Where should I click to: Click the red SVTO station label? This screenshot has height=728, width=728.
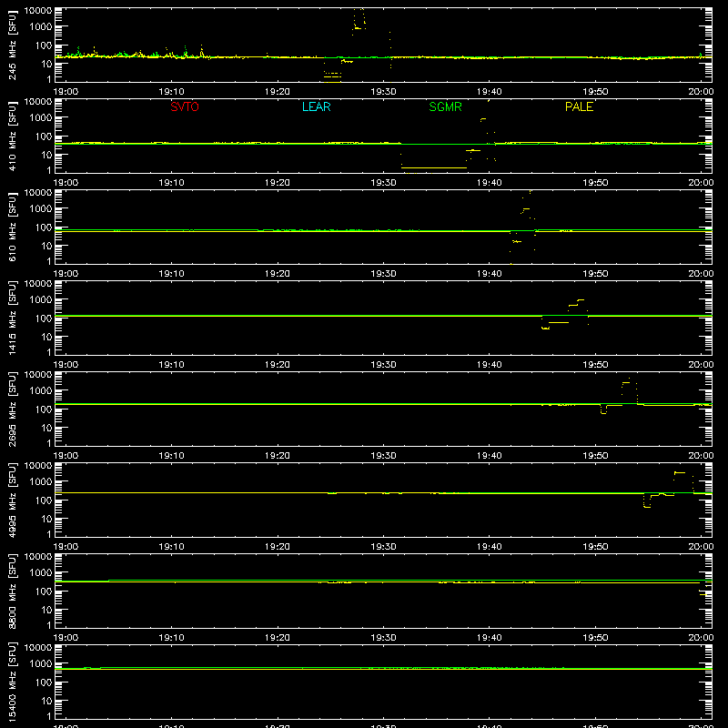[x=185, y=106]
